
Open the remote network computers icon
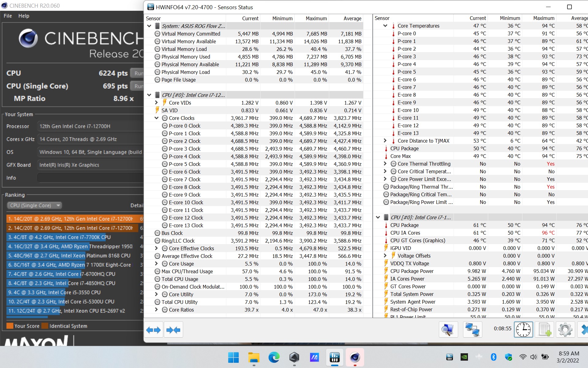pos(472,330)
